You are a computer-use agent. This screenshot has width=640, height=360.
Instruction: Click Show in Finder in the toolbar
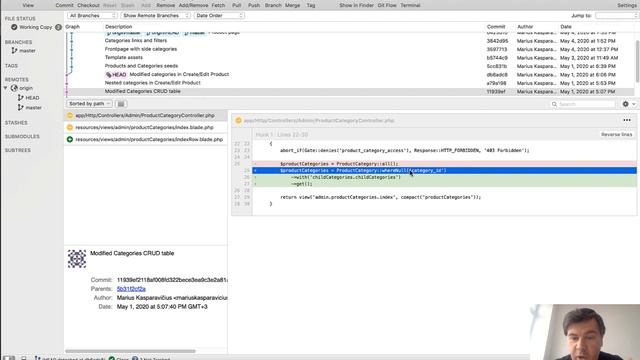[356, 5]
